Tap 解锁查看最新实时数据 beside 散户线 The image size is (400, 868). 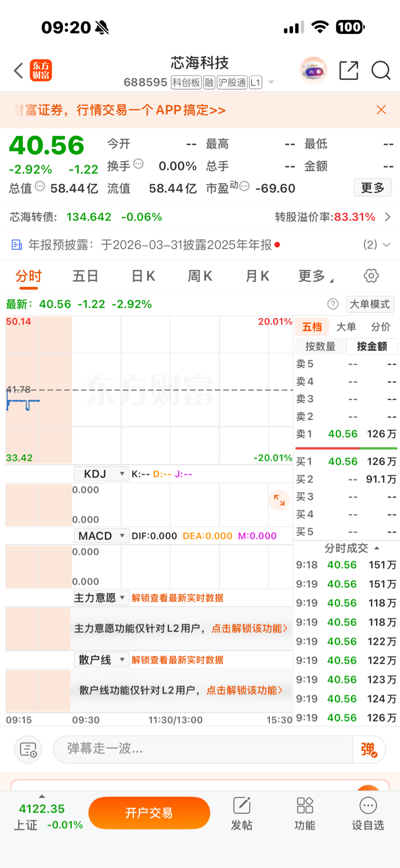(178, 660)
